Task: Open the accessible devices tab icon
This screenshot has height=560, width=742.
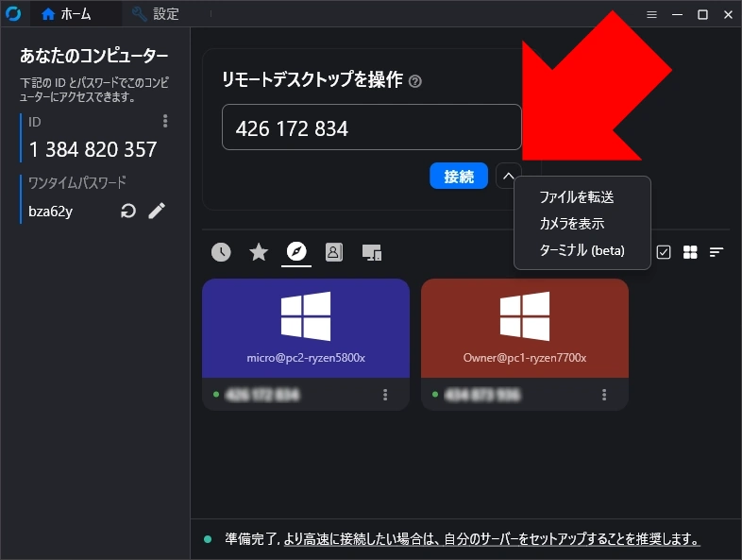Action: click(x=372, y=253)
